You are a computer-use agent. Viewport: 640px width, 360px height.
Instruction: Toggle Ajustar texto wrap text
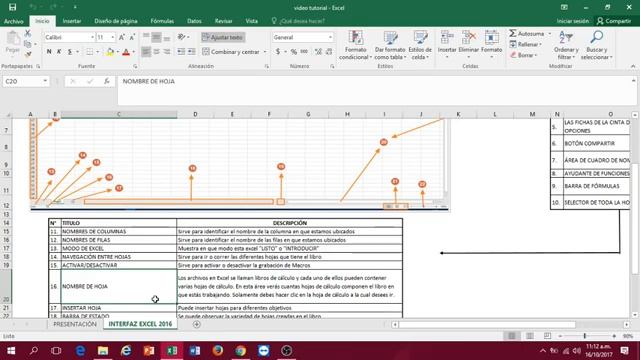(223, 37)
